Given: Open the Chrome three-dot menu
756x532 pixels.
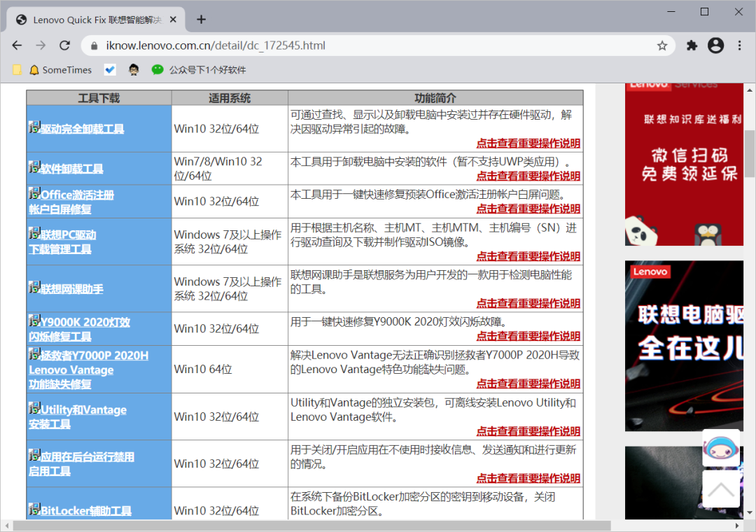Looking at the screenshot, I should point(739,45).
